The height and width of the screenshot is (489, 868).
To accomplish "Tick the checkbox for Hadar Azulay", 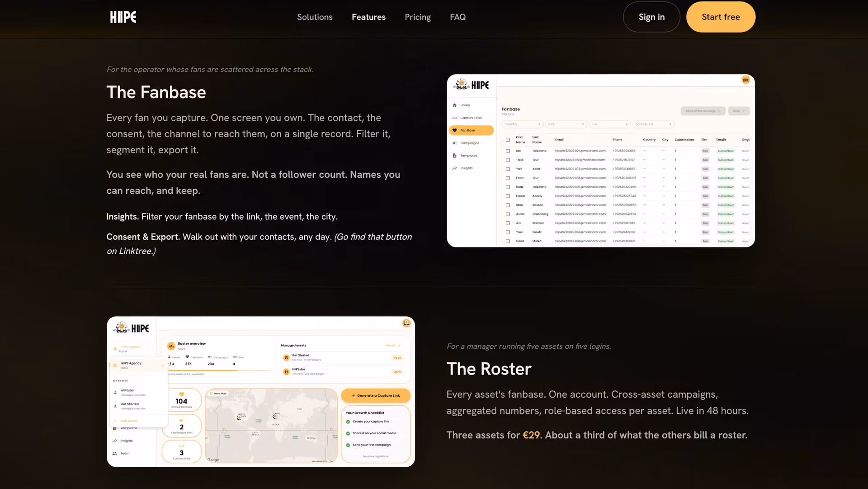I will (508, 196).
